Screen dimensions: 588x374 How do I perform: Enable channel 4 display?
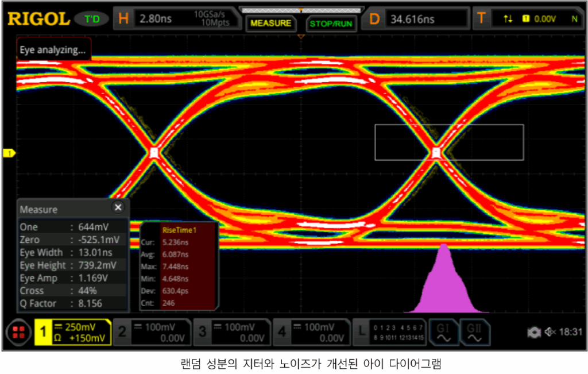(x=311, y=333)
